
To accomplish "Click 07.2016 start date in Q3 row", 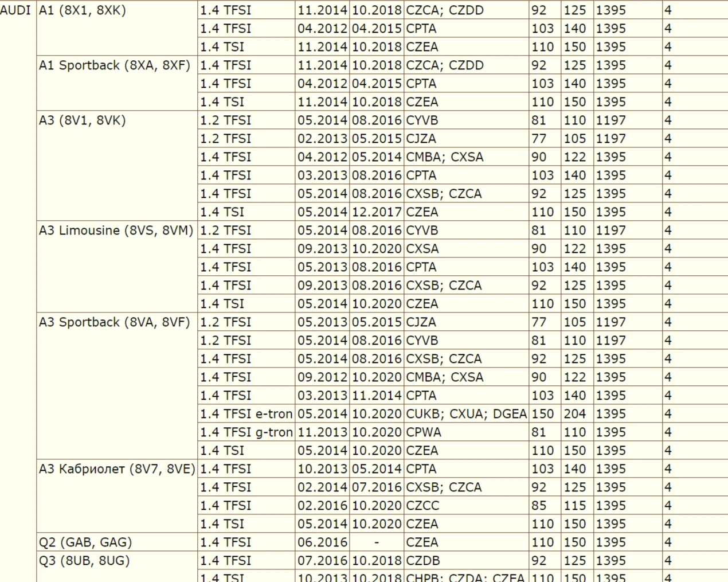I will (x=323, y=561).
